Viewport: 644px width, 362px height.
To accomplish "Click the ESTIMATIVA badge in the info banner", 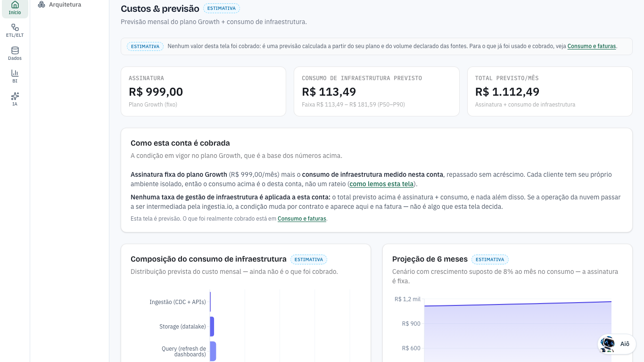I will point(145,47).
